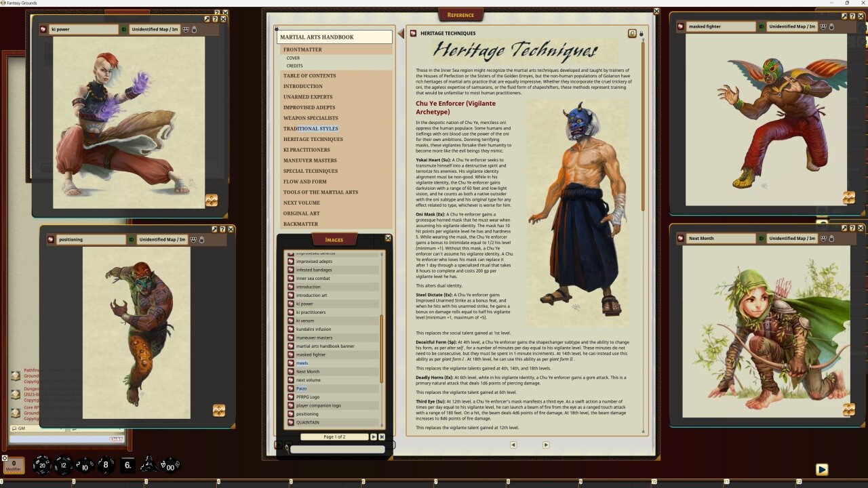The width and height of the screenshot is (868, 488).
Task: Select the masked fighter entry in Images list
Action: [x=312, y=354]
